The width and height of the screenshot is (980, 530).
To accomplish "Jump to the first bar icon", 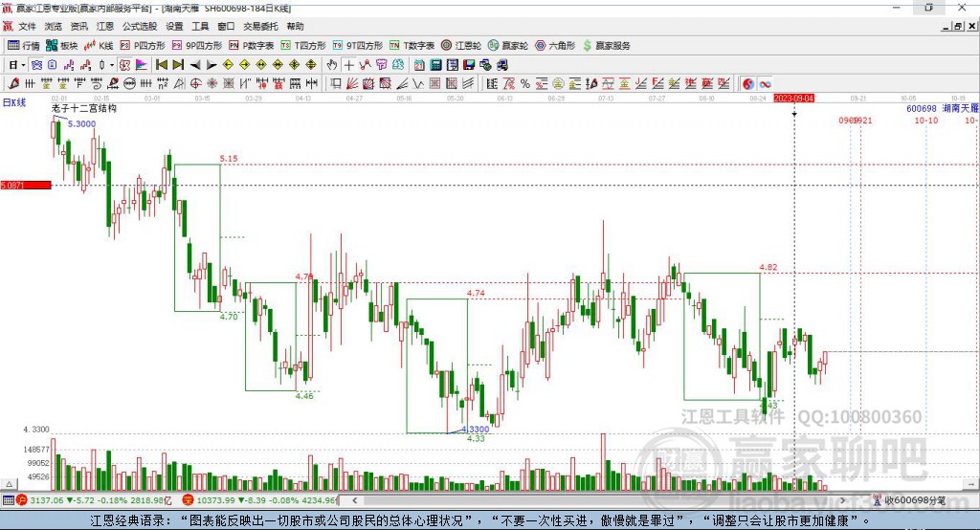I will pyautogui.click(x=161, y=64).
